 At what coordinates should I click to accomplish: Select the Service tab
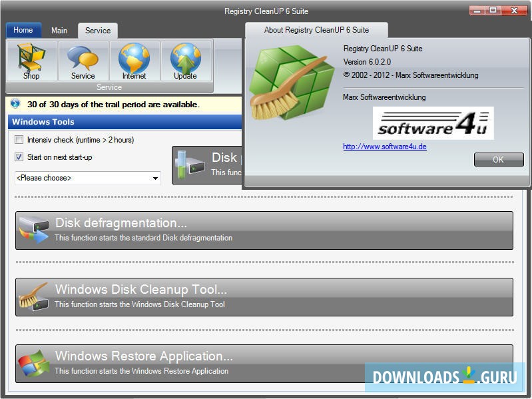(x=98, y=31)
